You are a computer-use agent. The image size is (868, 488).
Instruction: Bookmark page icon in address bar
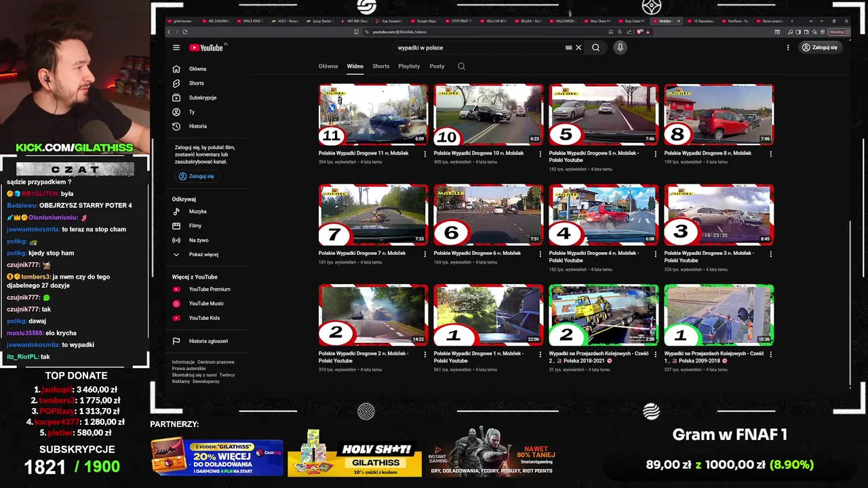point(356,32)
